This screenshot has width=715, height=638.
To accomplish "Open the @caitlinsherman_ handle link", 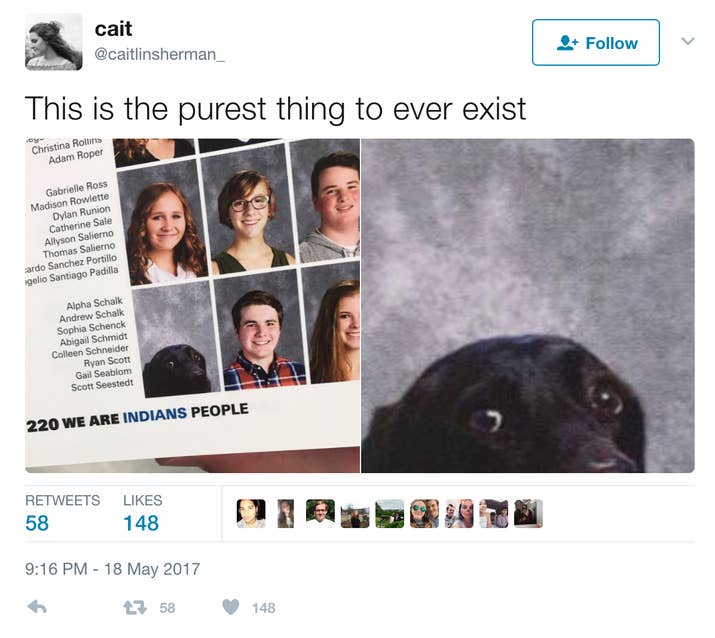I will 159,55.
